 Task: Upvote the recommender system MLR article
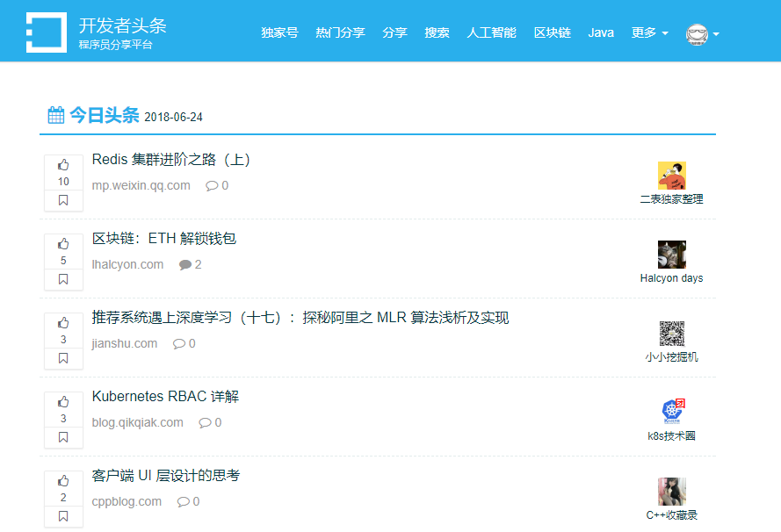click(x=63, y=323)
